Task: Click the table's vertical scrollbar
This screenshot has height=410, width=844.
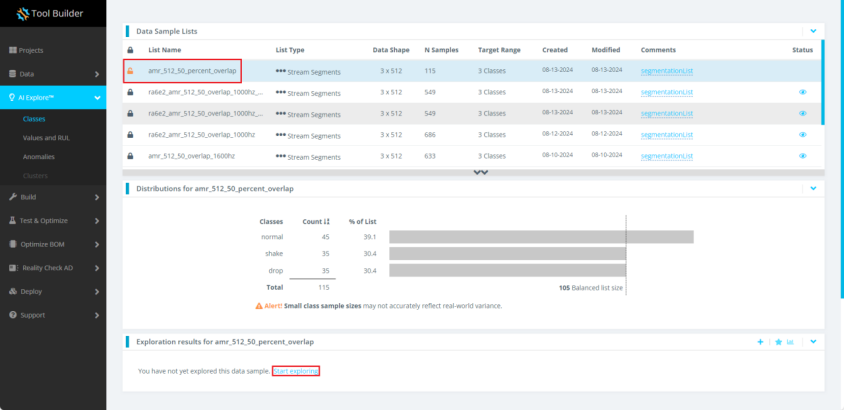Action: [822, 82]
